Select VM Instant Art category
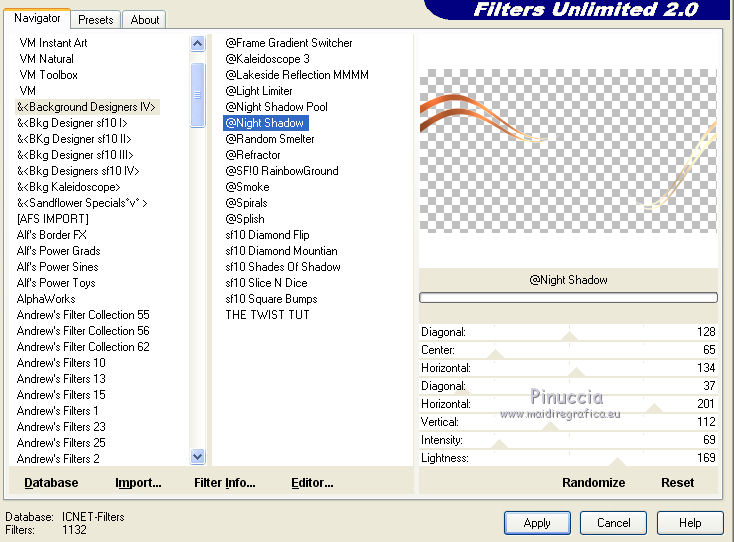 (53, 43)
